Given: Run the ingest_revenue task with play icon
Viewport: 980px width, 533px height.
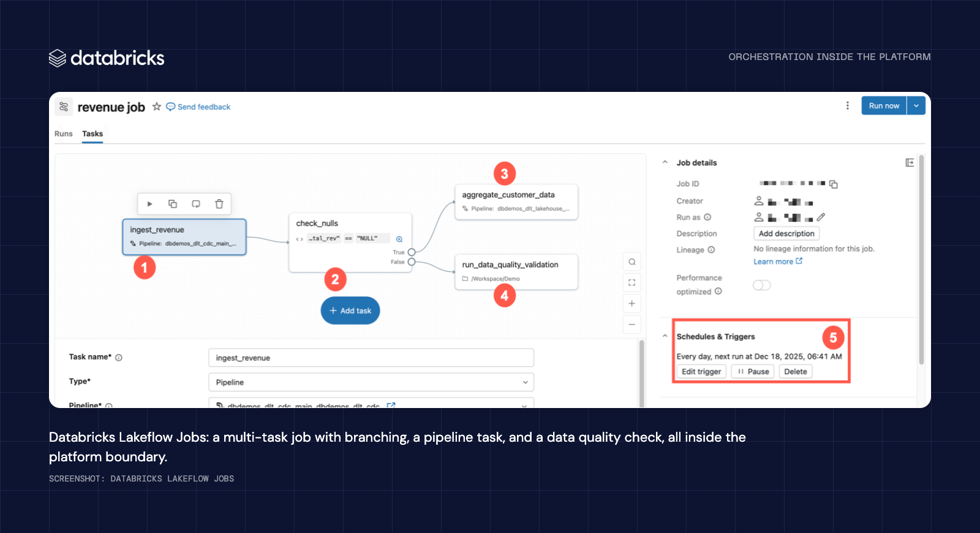Looking at the screenshot, I should (x=149, y=204).
